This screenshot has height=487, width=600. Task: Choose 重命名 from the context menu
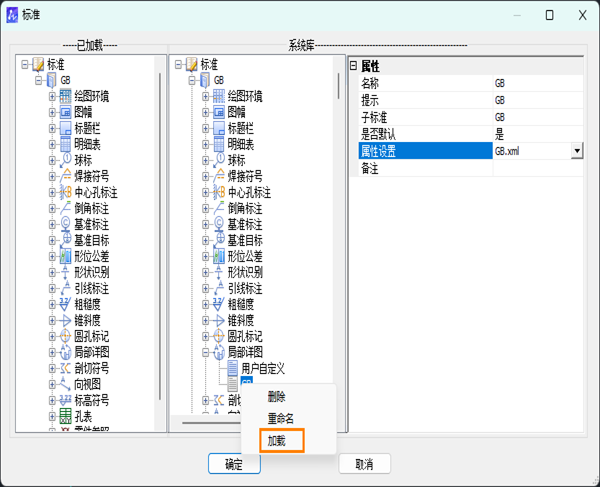pos(280,419)
